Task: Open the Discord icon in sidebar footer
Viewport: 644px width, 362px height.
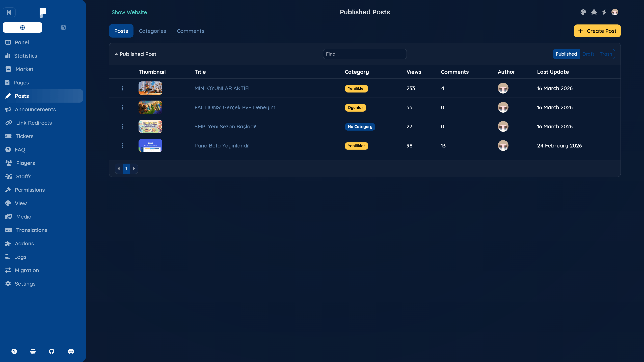Action: 71,351
